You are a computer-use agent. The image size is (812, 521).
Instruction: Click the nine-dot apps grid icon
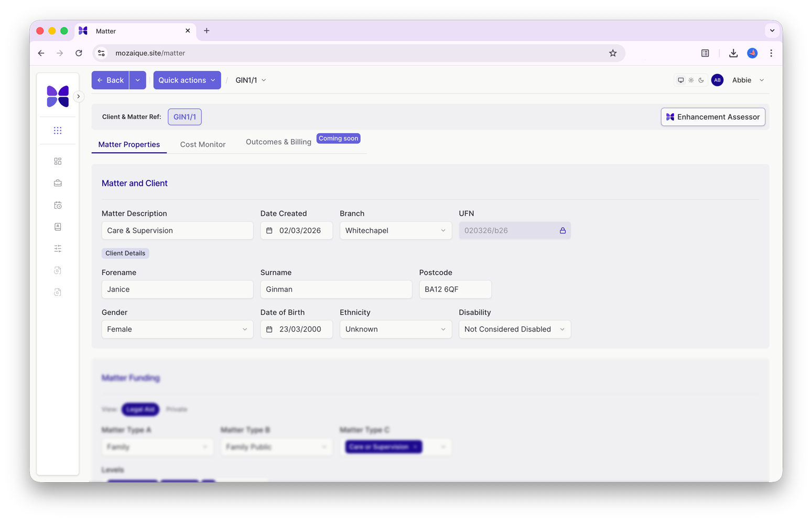(x=58, y=131)
